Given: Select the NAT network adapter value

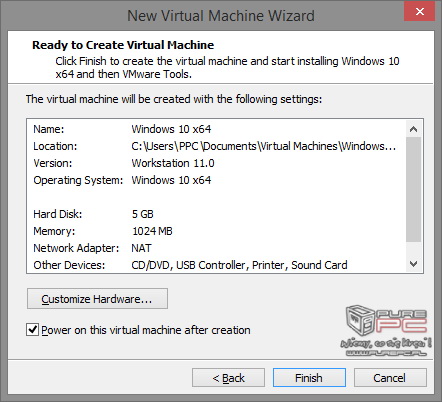Looking at the screenshot, I should pos(141,248).
